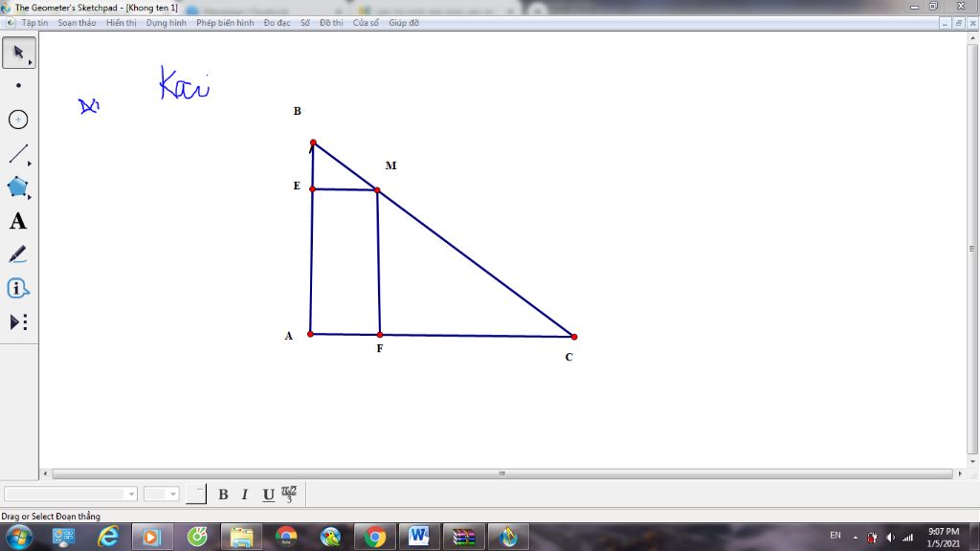Select the Point tool
This screenshot has width=980, height=551.
[19, 85]
